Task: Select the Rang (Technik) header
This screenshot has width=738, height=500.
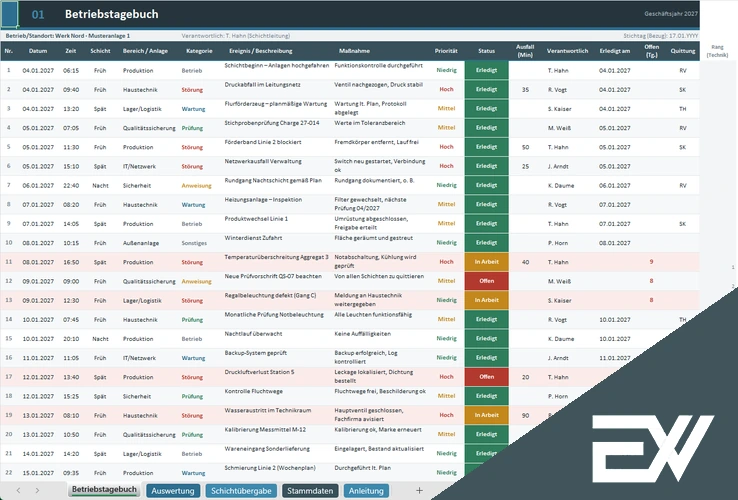Action: 717,51
